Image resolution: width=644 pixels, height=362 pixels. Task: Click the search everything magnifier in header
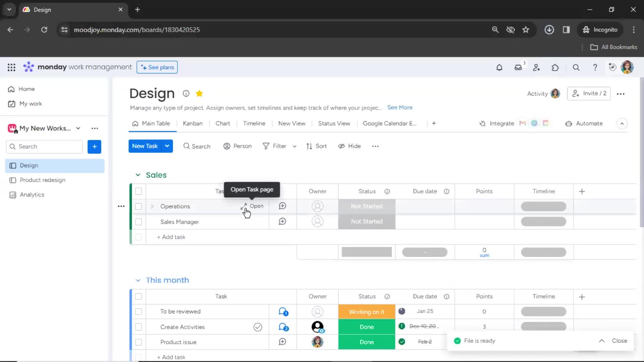coord(576,67)
